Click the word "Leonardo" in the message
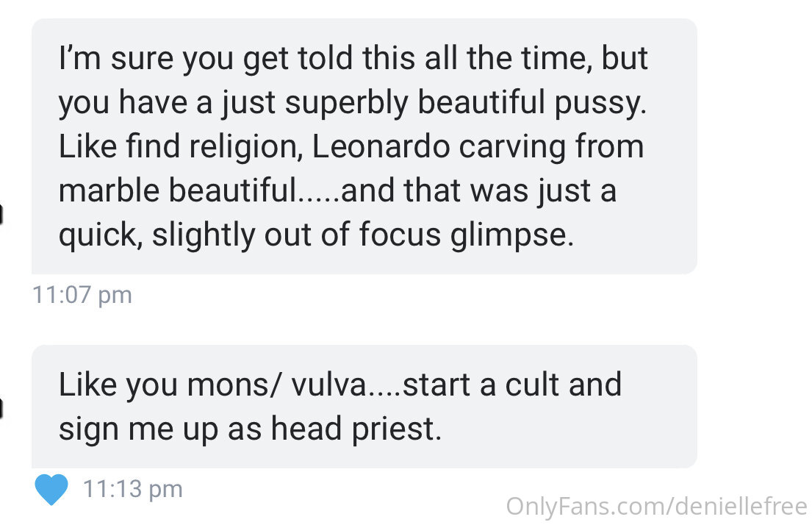Image resolution: width=812 pixels, height=525 pixels. click(381, 146)
